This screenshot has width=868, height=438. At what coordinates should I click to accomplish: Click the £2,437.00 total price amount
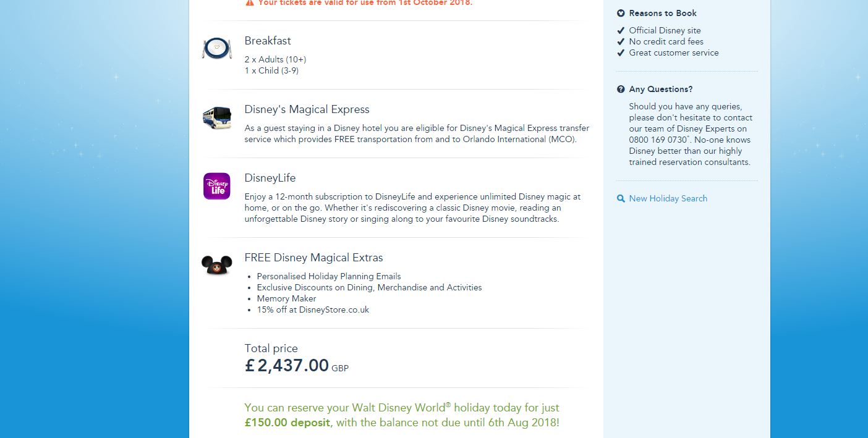[x=287, y=366]
